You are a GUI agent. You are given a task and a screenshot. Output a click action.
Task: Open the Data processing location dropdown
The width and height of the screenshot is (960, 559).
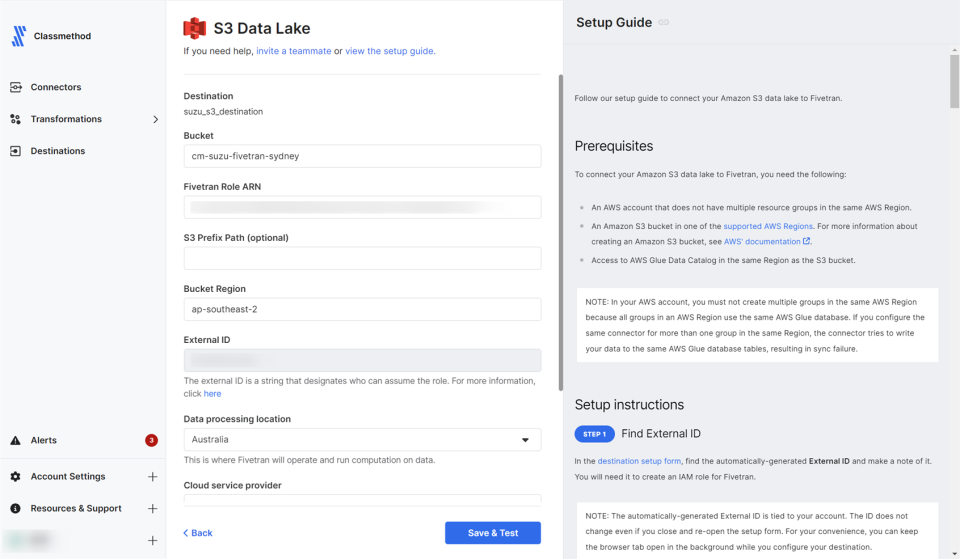tap(362, 440)
